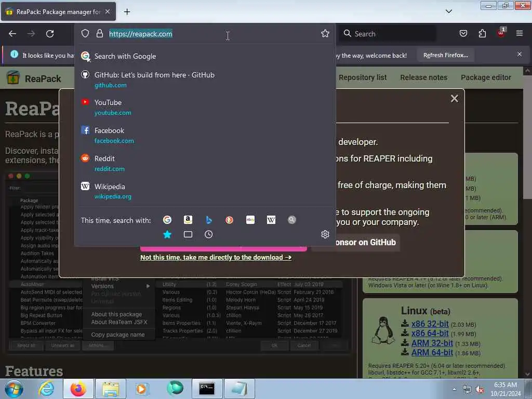Download Linux x86 64-bit build
532x399 pixels.
(x=430, y=334)
